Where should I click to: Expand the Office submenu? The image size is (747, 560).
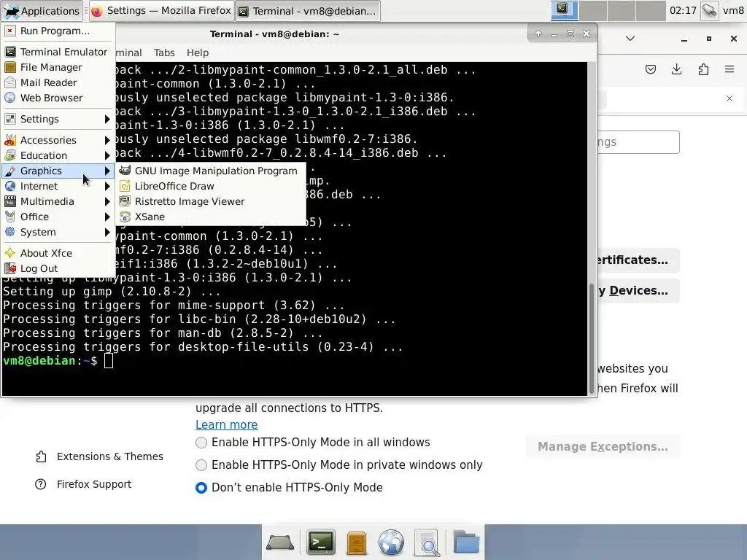(58, 217)
